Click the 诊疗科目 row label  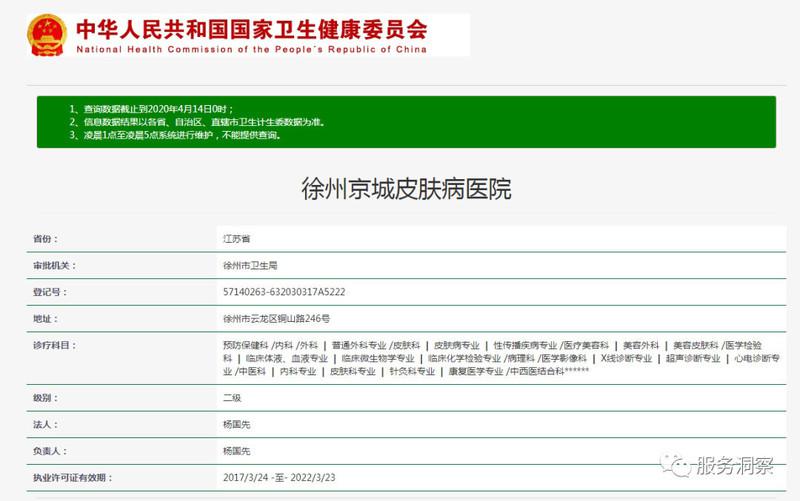pyautogui.click(x=54, y=344)
